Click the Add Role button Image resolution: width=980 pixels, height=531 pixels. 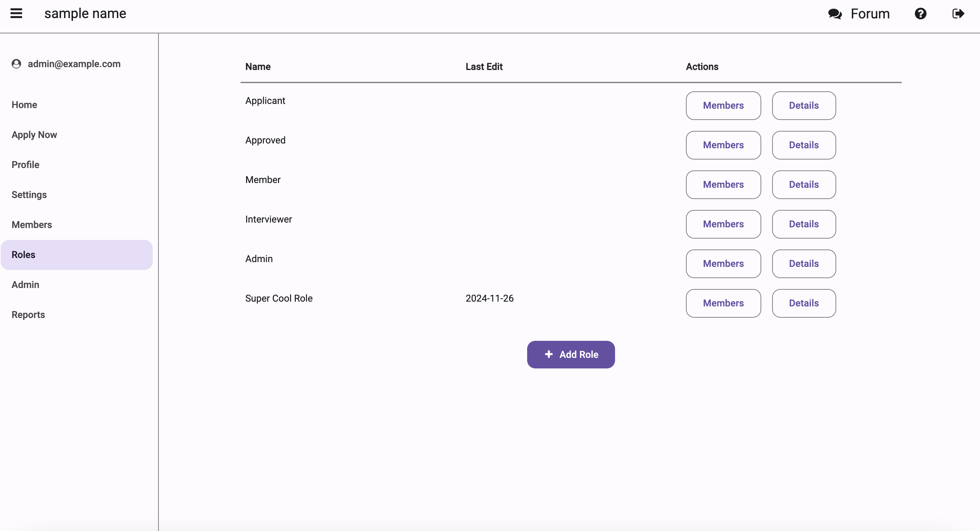[x=571, y=354]
